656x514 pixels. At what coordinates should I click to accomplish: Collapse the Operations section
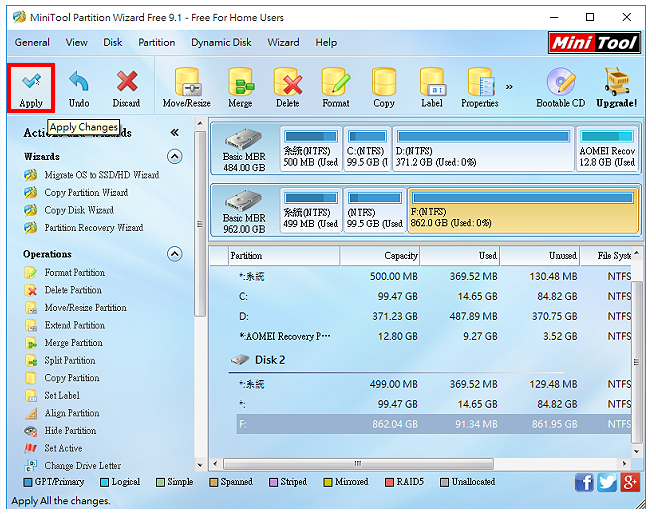(x=174, y=254)
